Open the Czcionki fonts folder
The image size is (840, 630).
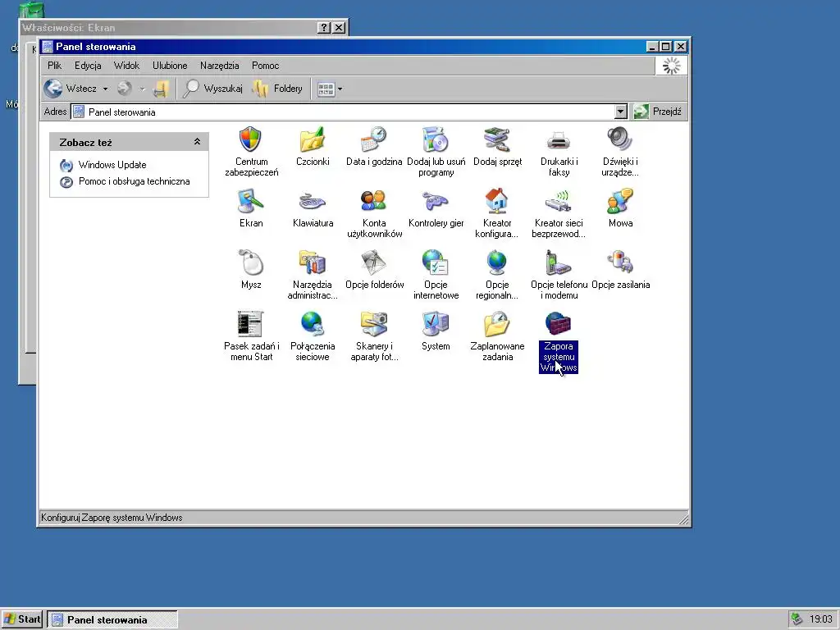click(x=313, y=146)
